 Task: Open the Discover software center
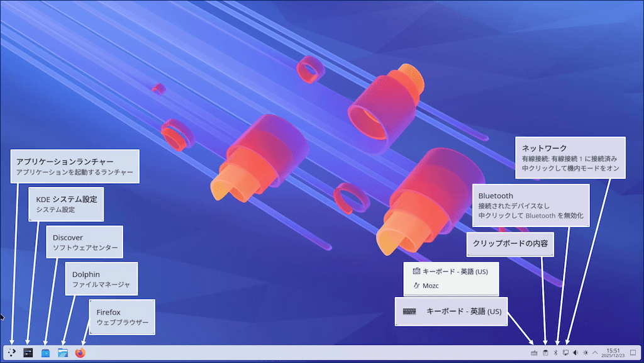pos(45,353)
